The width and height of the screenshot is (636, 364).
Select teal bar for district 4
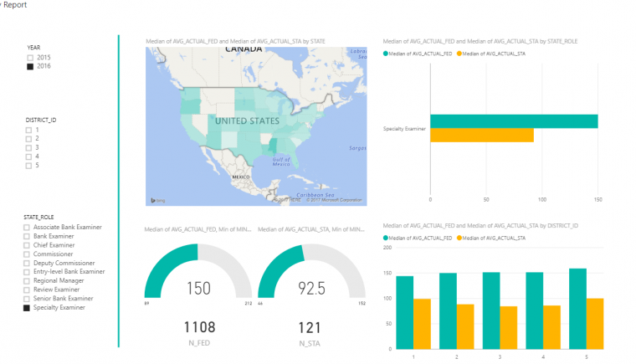click(x=535, y=310)
